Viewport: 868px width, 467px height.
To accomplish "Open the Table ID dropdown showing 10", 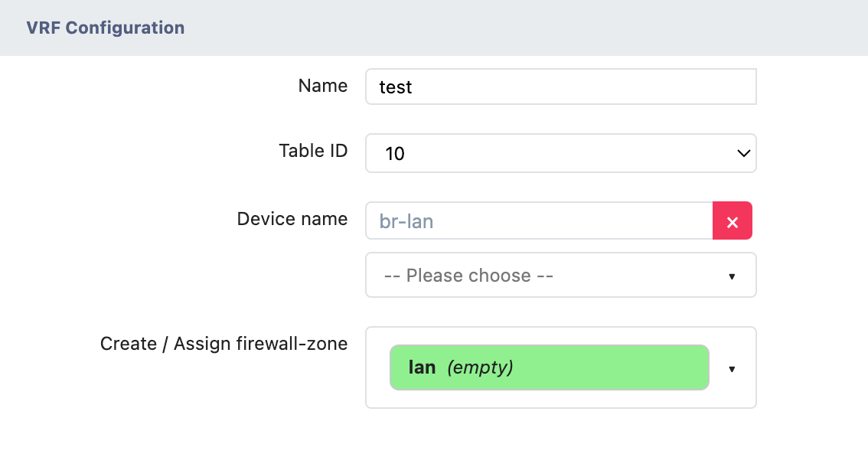I will click(560, 153).
